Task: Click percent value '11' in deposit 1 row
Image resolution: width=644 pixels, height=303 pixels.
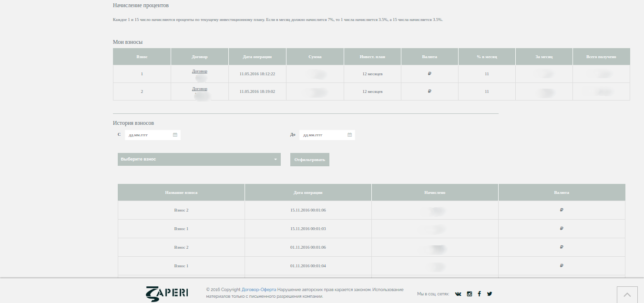Action: point(487,74)
